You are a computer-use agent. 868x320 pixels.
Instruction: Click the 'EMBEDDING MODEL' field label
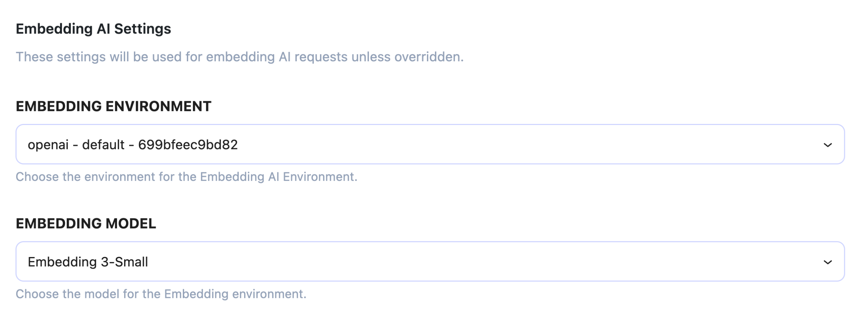point(86,223)
